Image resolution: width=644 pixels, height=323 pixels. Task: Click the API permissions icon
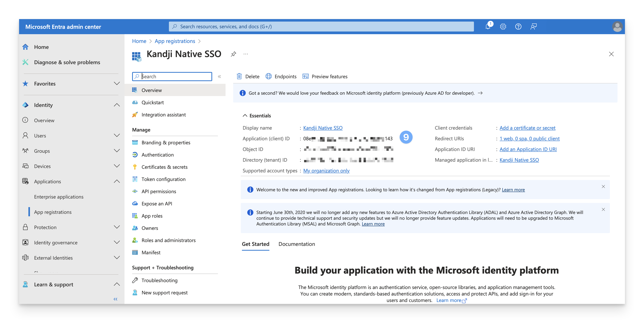(135, 191)
